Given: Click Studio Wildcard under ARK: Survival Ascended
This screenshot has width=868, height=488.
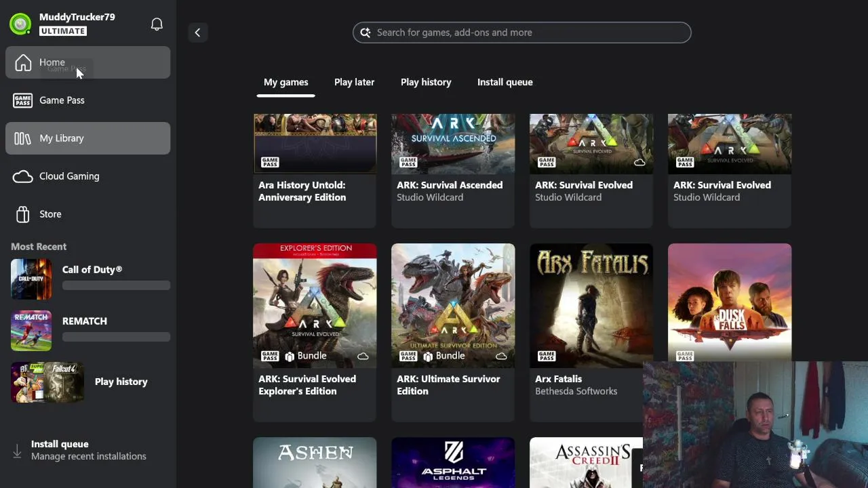Looking at the screenshot, I should coord(430,197).
